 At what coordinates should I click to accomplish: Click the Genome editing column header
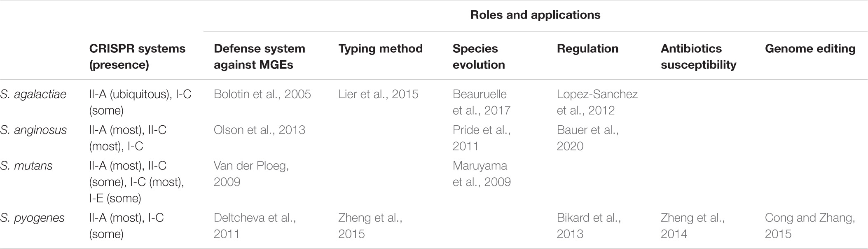(x=810, y=49)
